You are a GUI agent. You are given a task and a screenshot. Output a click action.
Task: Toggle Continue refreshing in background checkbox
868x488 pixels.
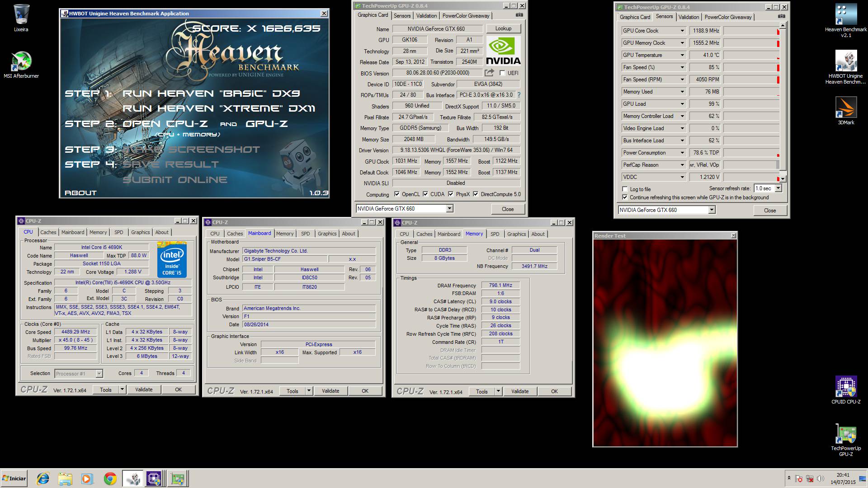point(625,197)
